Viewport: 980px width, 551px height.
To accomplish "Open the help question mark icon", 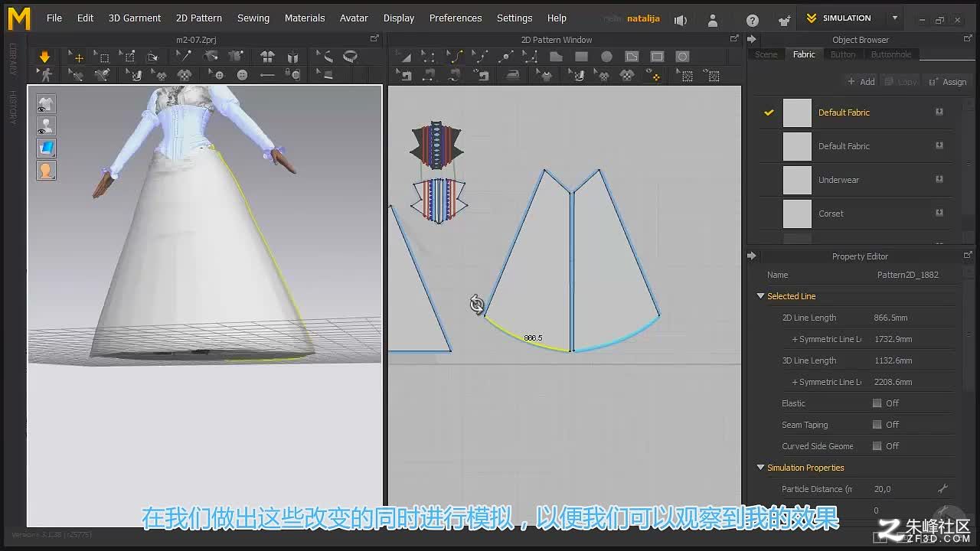I will (753, 19).
